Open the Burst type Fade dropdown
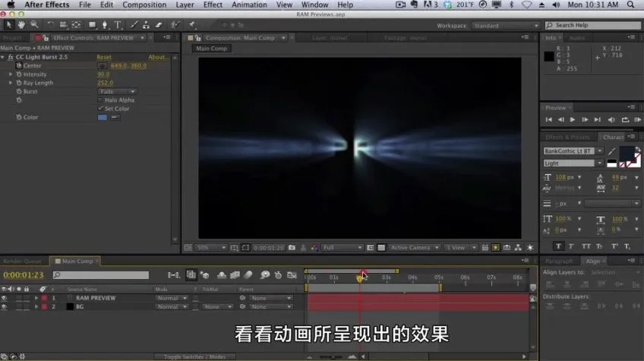Screen dimensions: 644x361 [x=116, y=91]
